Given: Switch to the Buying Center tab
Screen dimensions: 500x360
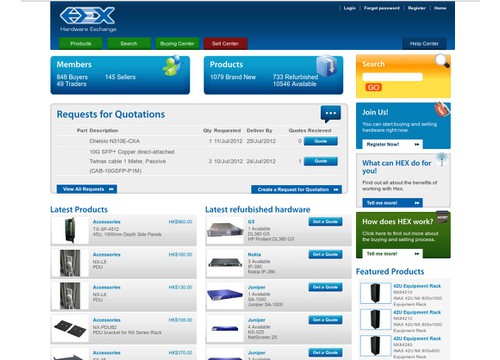Looking at the screenshot, I should tap(177, 44).
